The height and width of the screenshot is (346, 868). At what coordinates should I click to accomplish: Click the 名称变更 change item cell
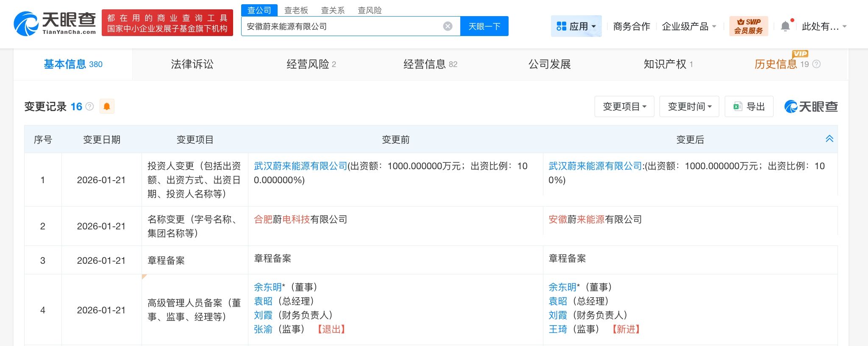click(x=195, y=226)
